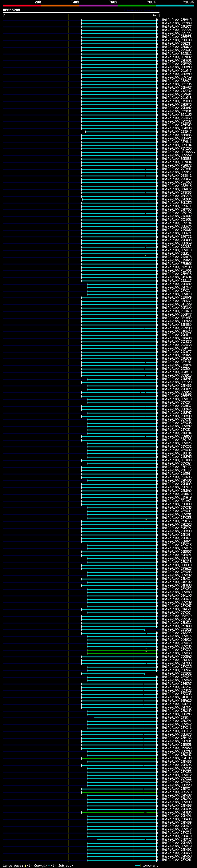Viewport: 197px width, 868px height.
Task: Select the UniRef100_B9I1U5 label
Action: click(x=177, y=115)
